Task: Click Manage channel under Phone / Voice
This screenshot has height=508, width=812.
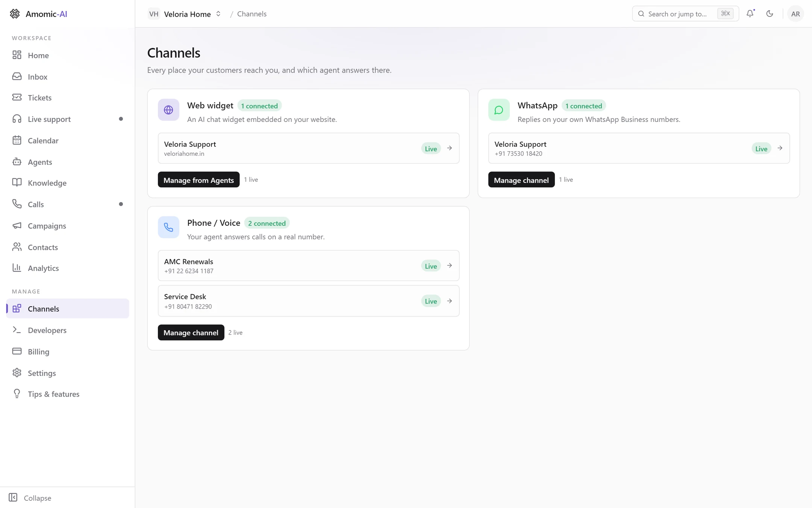Action: tap(191, 333)
